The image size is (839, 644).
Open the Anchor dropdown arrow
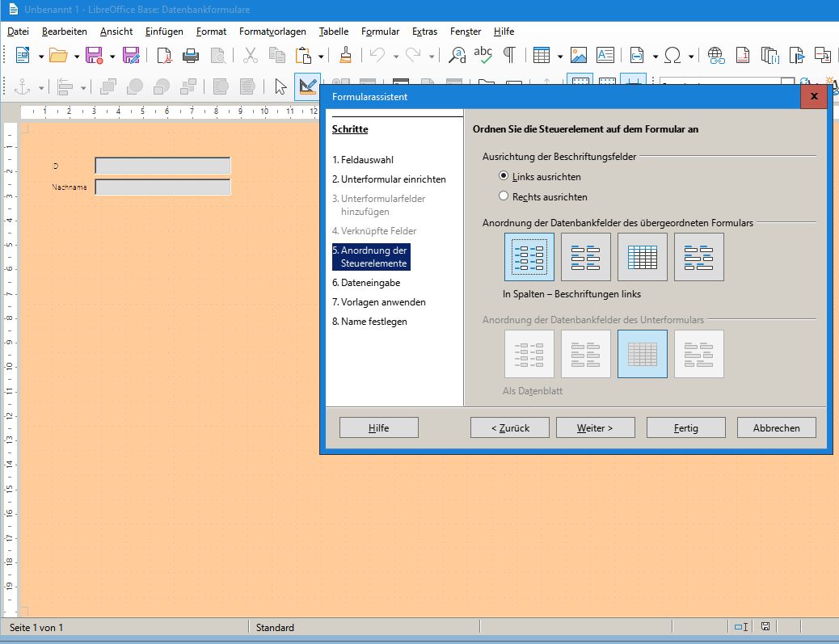pyautogui.click(x=40, y=88)
